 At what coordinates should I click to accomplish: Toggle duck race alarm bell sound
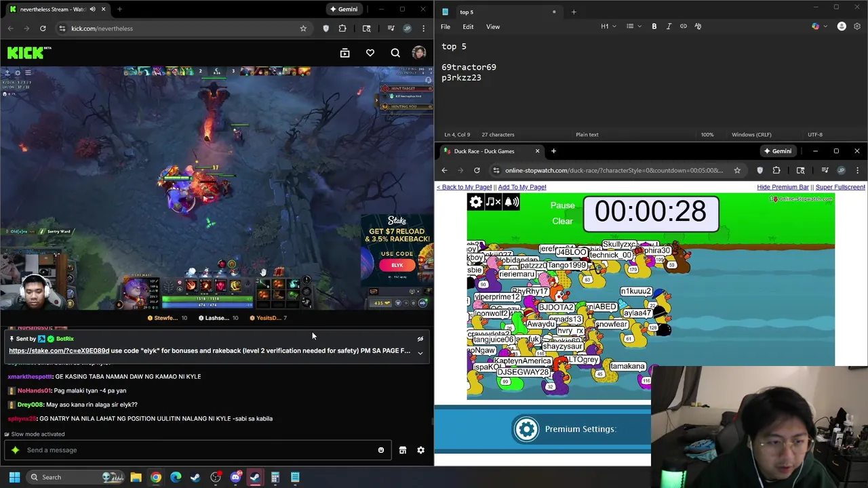[x=511, y=202]
